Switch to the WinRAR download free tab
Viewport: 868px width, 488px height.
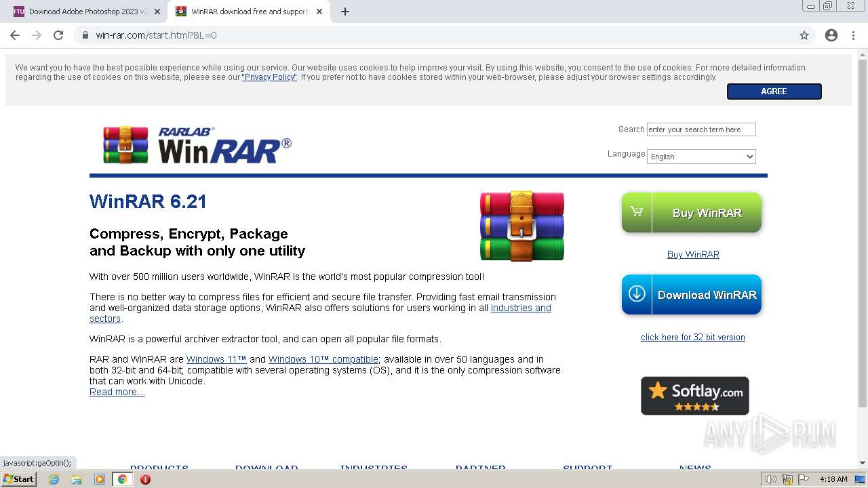click(x=249, y=12)
